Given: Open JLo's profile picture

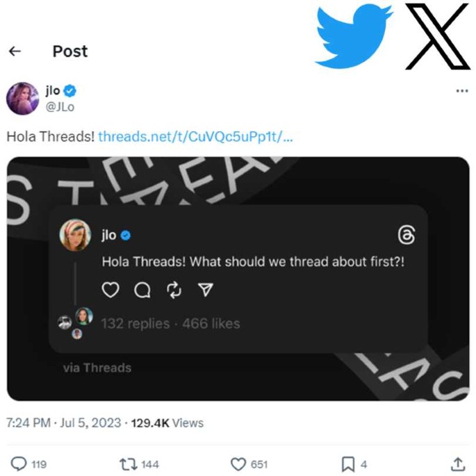Looking at the screenshot, I should pos(22,97).
